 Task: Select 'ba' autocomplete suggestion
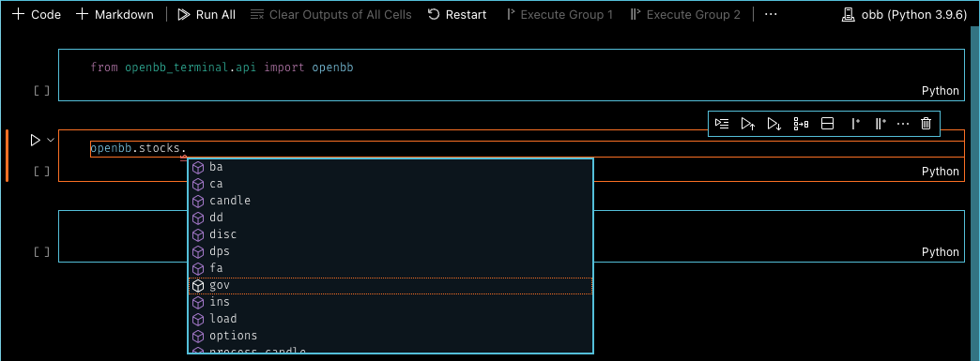pos(390,168)
